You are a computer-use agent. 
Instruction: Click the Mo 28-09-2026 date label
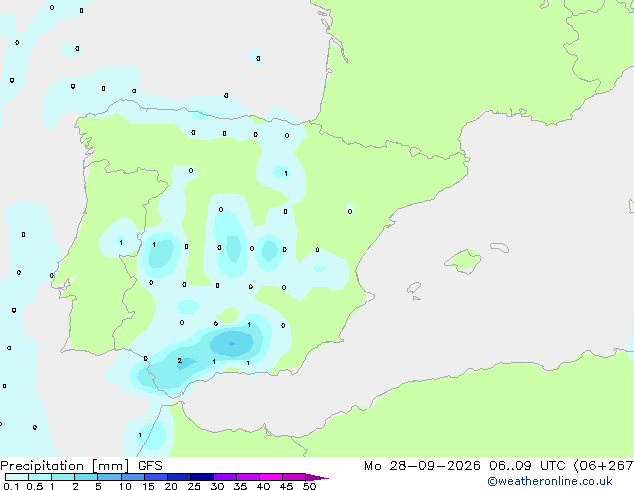click(422, 466)
